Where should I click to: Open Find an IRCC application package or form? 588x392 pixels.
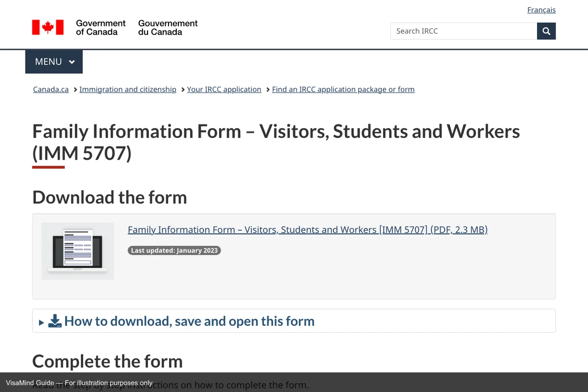(343, 89)
